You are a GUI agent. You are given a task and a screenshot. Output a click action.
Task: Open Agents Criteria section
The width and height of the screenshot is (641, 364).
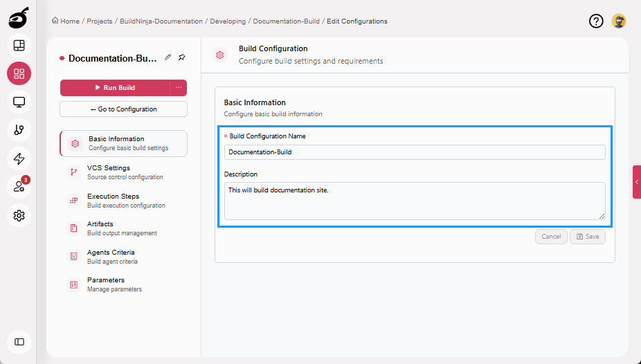[x=123, y=257]
